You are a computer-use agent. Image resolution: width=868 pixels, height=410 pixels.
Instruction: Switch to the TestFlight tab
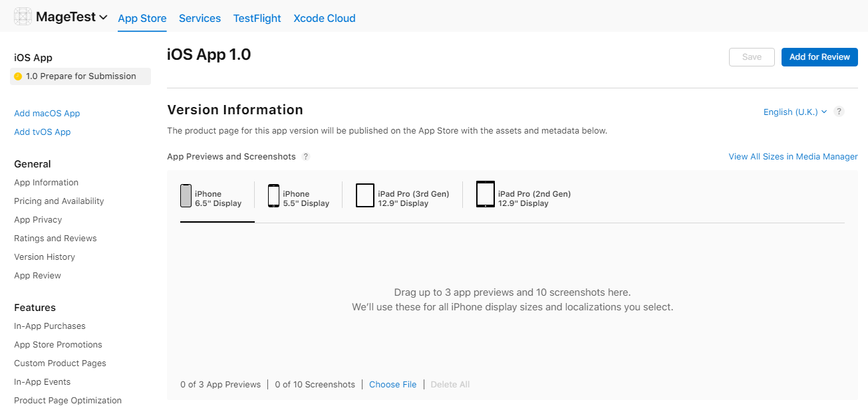point(257,18)
